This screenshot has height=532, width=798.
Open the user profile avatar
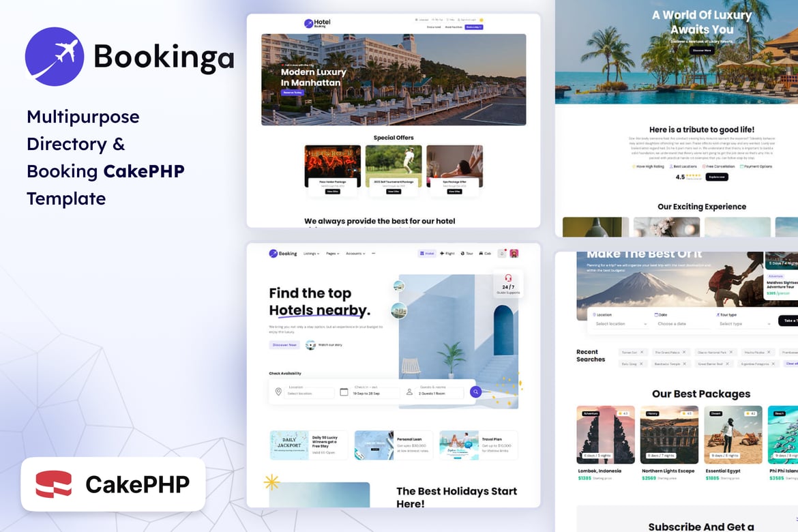(514, 253)
